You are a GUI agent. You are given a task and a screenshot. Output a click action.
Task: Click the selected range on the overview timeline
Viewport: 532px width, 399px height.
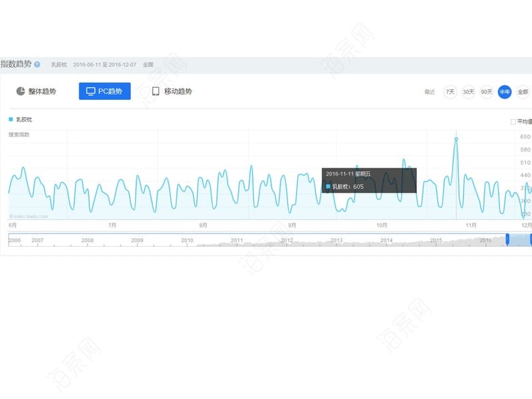click(x=519, y=239)
